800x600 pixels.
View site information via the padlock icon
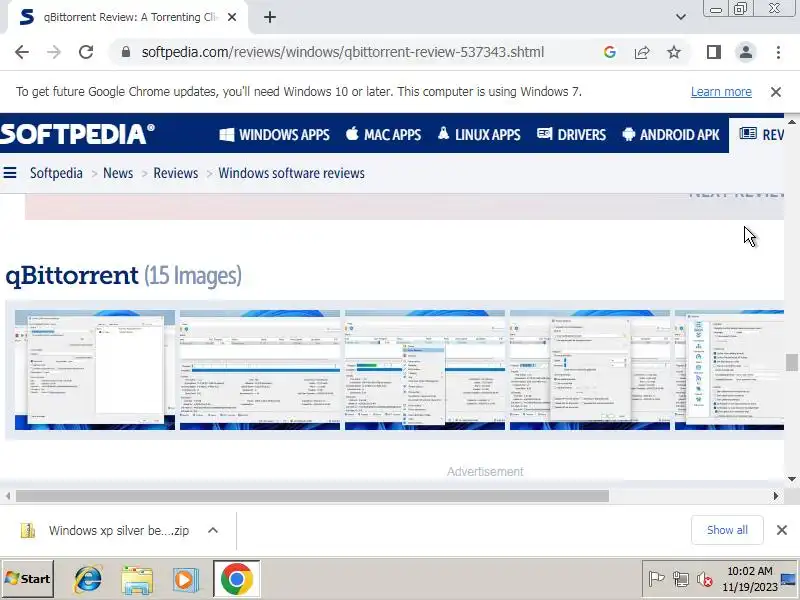click(126, 52)
